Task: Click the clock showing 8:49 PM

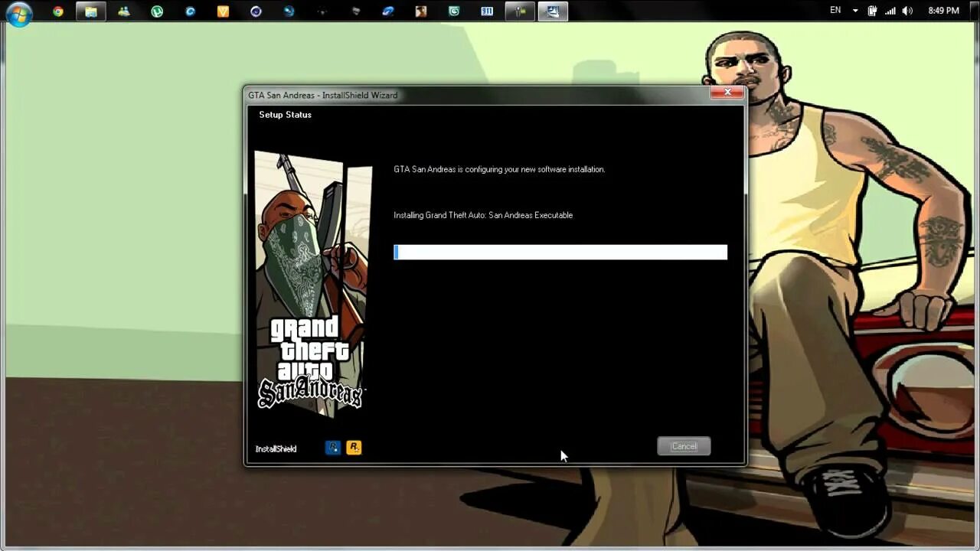Action: pos(943,9)
